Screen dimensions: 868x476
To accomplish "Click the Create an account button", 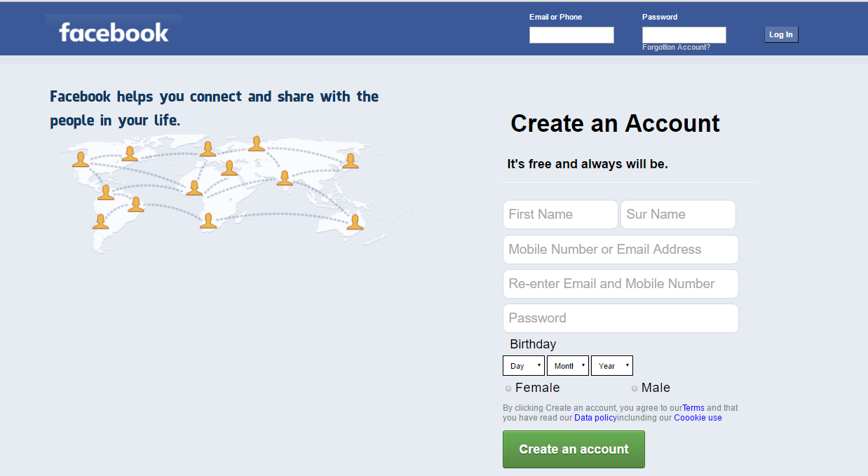I will pyautogui.click(x=573, y=449).
